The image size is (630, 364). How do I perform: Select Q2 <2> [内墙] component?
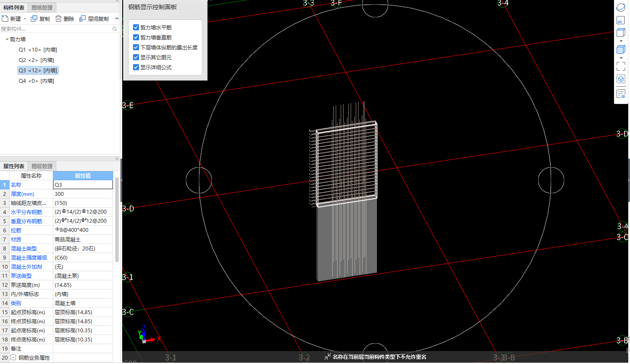36,60
